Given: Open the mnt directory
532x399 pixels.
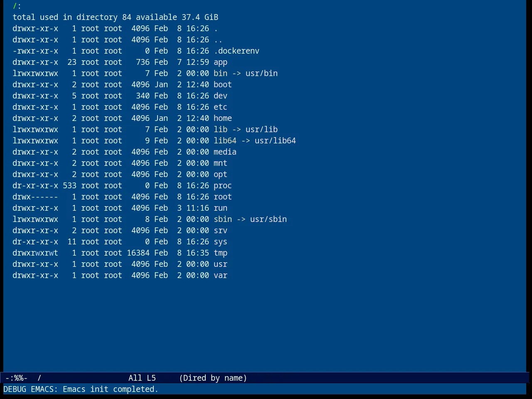Looking at the screenshot, I should point(220,163).
